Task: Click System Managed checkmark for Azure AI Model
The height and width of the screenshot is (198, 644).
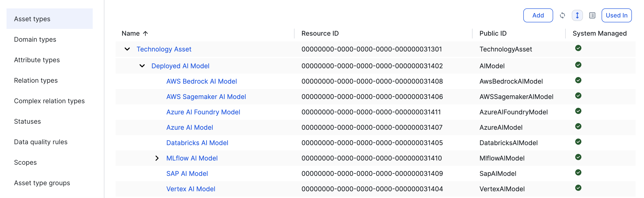Action: [x=578, y=126]
